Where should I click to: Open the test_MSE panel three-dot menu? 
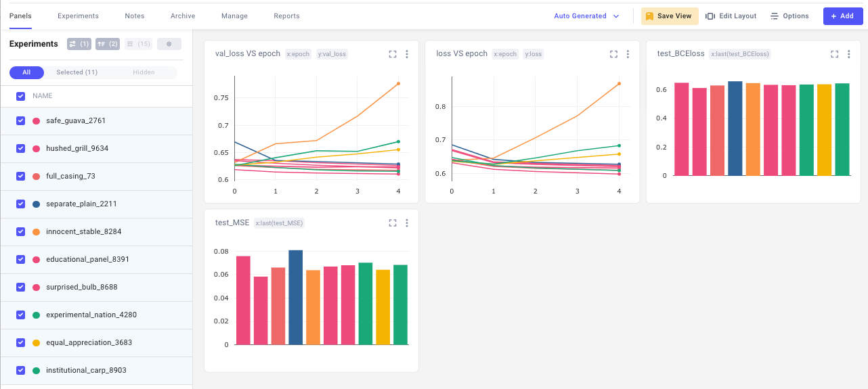coord(407,223)
